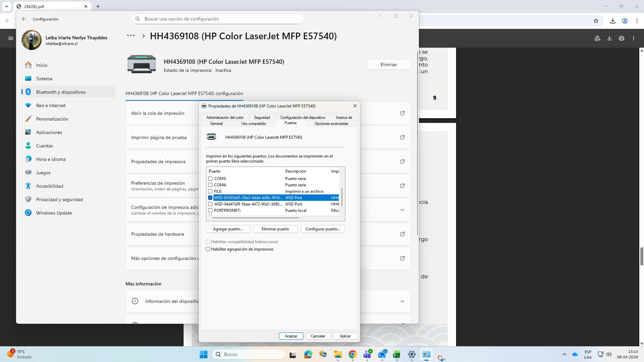Switch to Administración del color tab
Screen dimensions: 644x362
(x=225, y=118)
